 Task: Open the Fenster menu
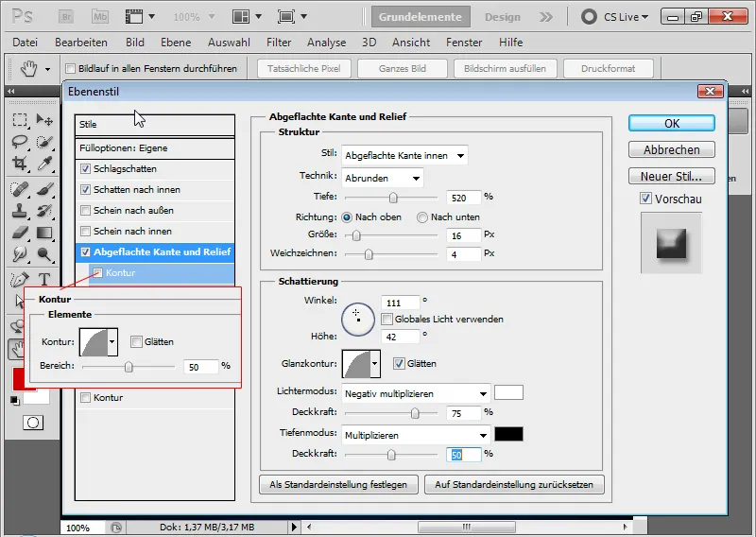click(x=464, y=43)
